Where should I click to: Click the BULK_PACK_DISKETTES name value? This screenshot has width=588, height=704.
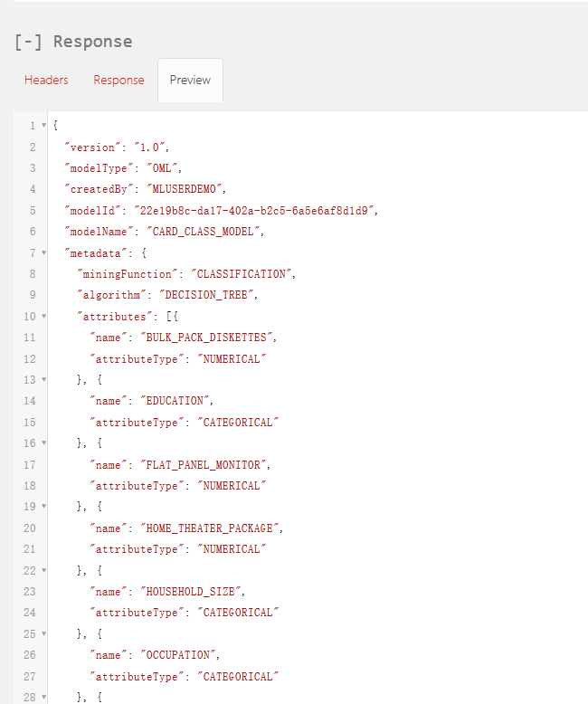coord(206,338)
